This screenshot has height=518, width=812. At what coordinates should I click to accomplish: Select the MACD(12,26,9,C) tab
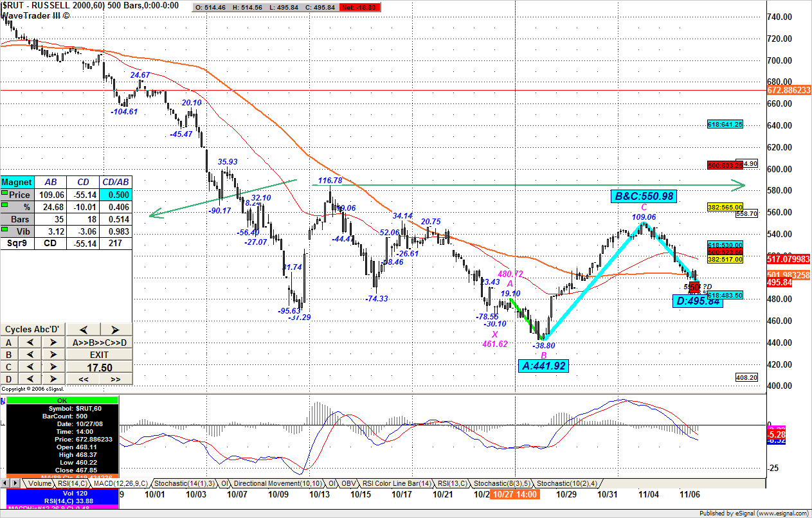tap(122, 483)
